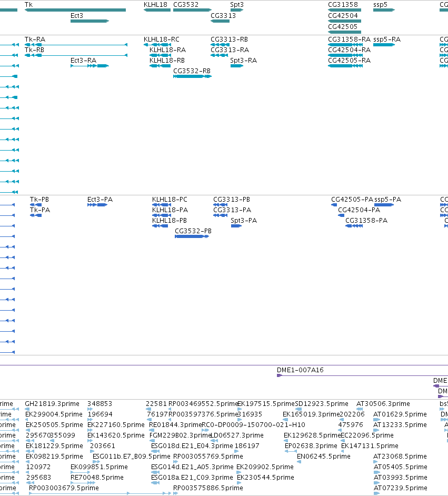Viewport: 448px width, 496px height.
Task: Click the EK209902.5prime EST label
Action: tap(265, 467)
